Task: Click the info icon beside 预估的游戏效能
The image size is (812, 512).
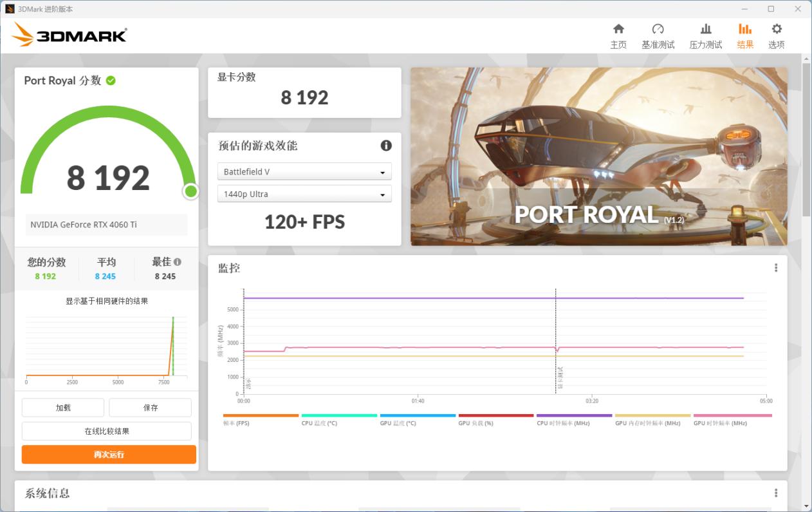Action: coord(386,146)
